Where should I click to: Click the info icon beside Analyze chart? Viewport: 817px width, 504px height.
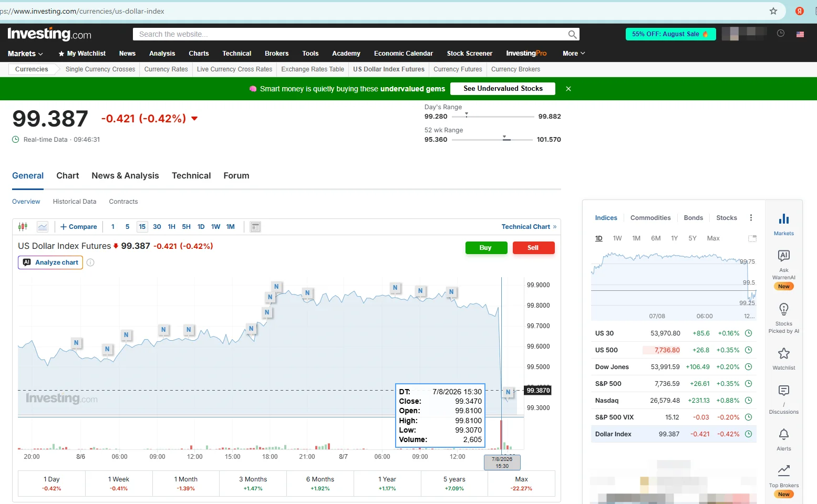point(90,262)
